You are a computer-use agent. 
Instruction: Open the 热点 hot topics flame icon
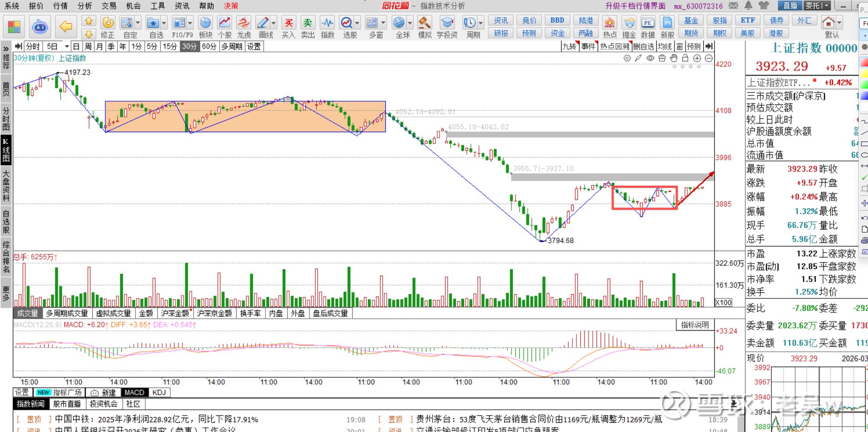coord(609,27)
